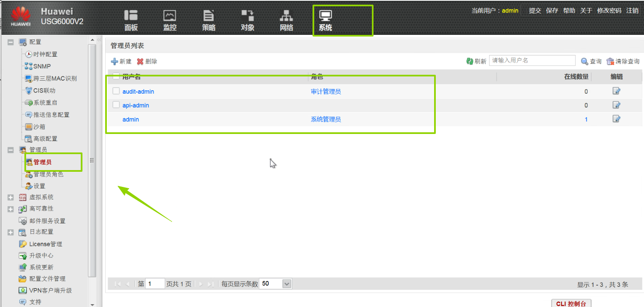Viewport: 644px width, 307px height.
Task: Open 帮助 help
Action: pos(569,10)
